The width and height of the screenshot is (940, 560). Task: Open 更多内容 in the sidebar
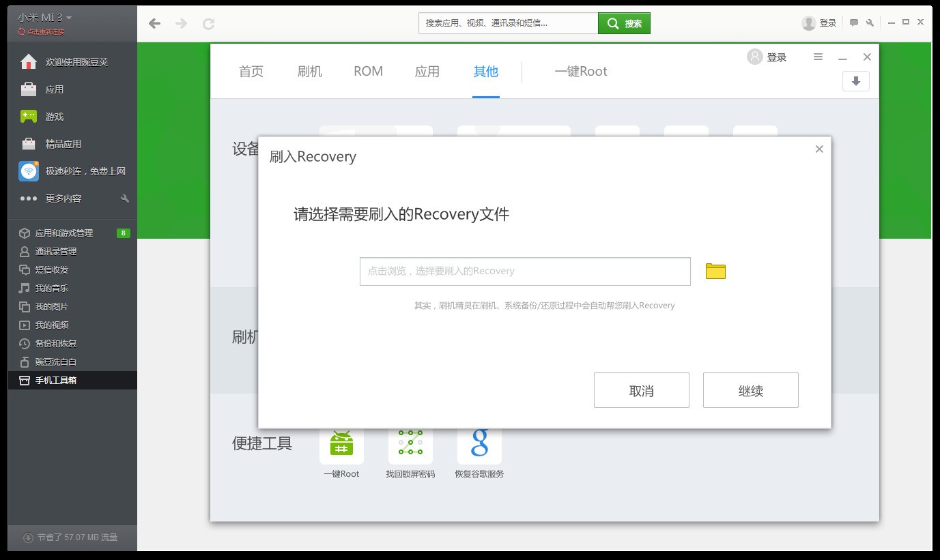point(72,198)
